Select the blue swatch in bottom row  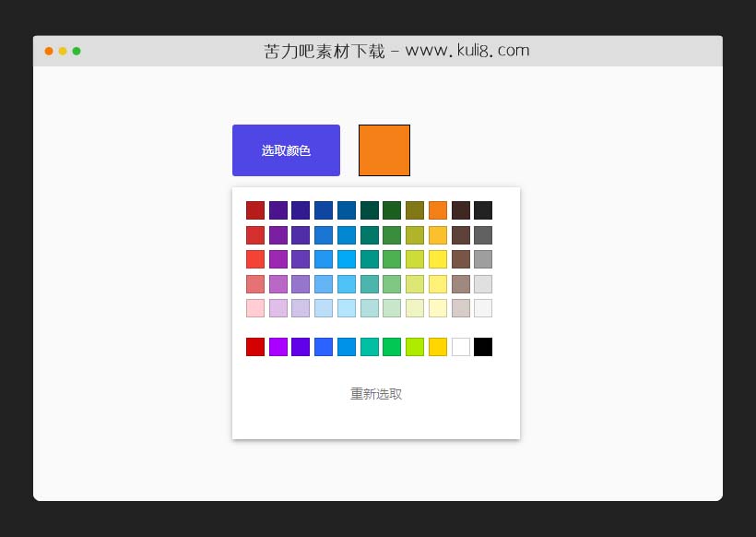pos(324,346)
